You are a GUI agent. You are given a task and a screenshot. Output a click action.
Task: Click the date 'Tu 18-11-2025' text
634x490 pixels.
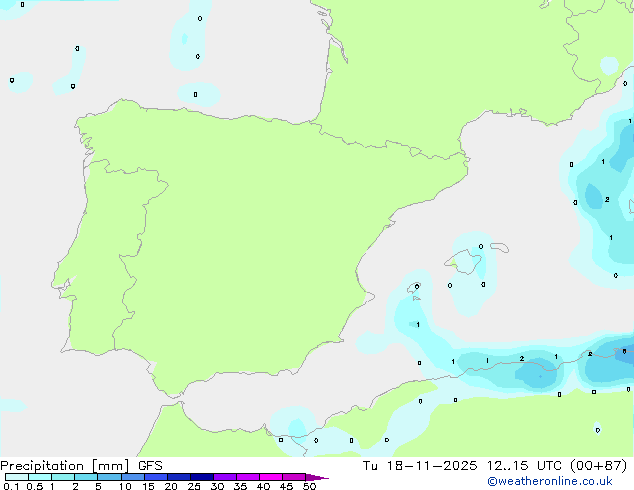(420, 466)
